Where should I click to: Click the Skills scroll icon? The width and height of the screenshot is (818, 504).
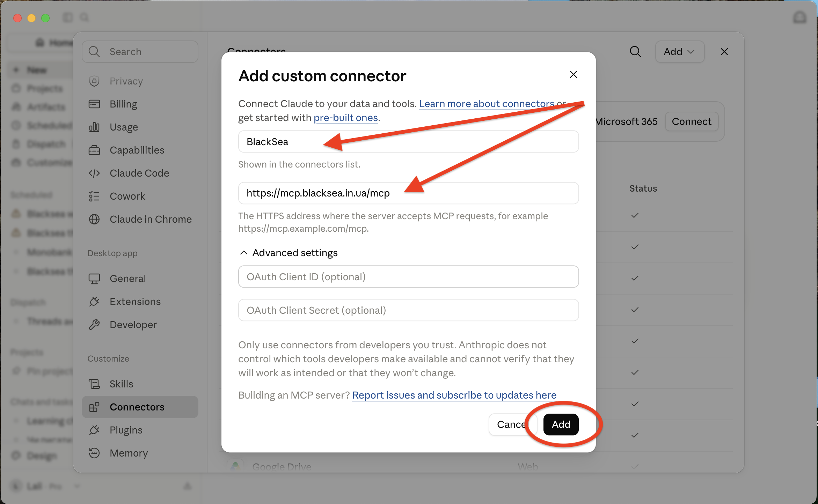(x=94, y=384)
